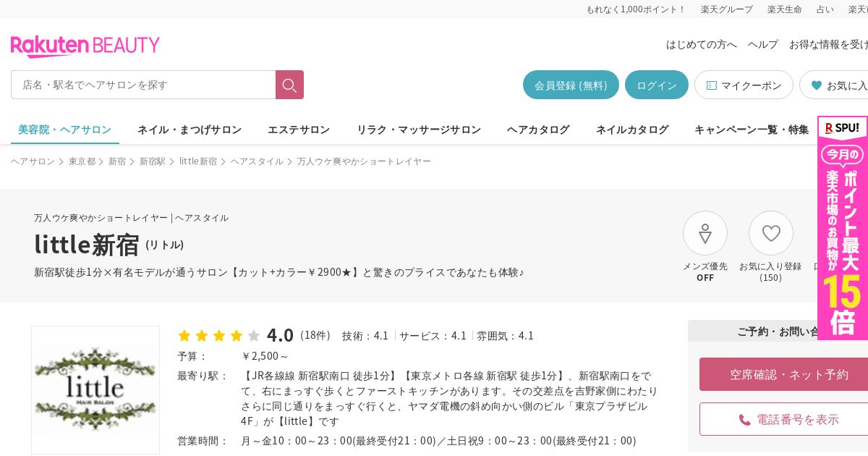Select the 美容院・ヘアサロン tab
Viewport: 868px width, 456px height.
pos(65,130)
